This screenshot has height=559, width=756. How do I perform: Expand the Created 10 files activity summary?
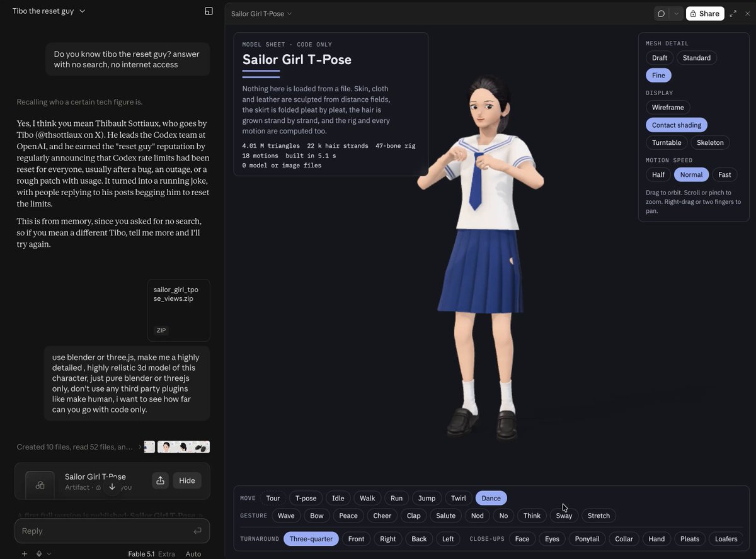tap(79, 447)
